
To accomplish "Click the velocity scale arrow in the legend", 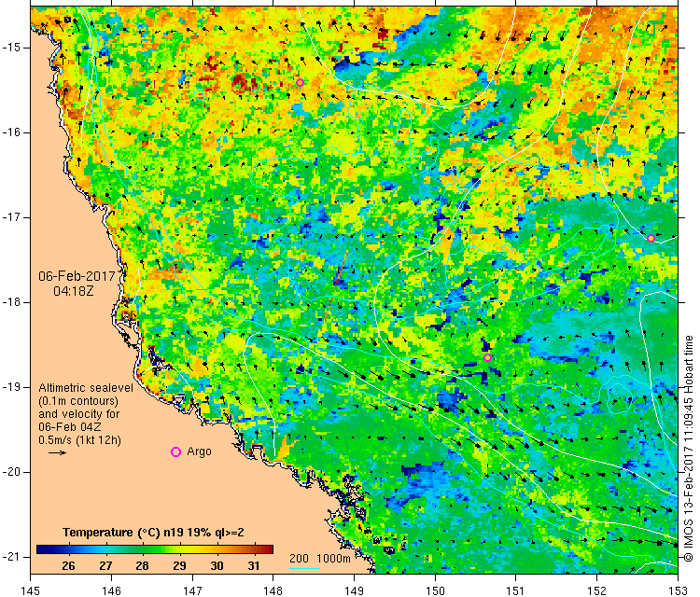I will [57, 453].
